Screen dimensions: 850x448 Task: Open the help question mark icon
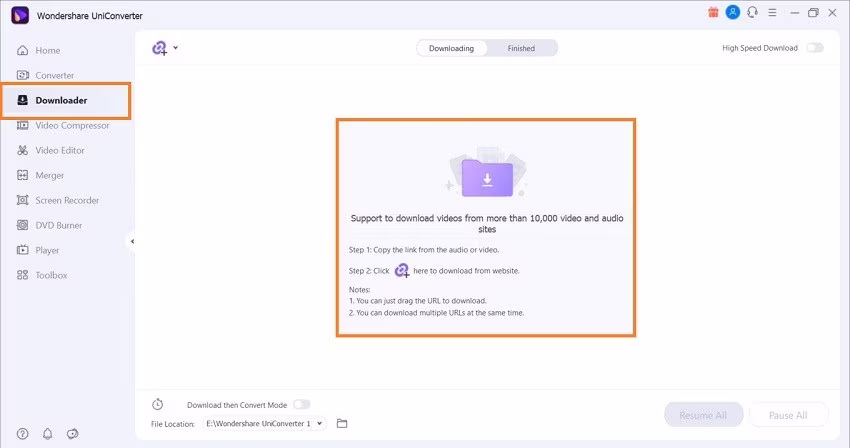point(23,434)
